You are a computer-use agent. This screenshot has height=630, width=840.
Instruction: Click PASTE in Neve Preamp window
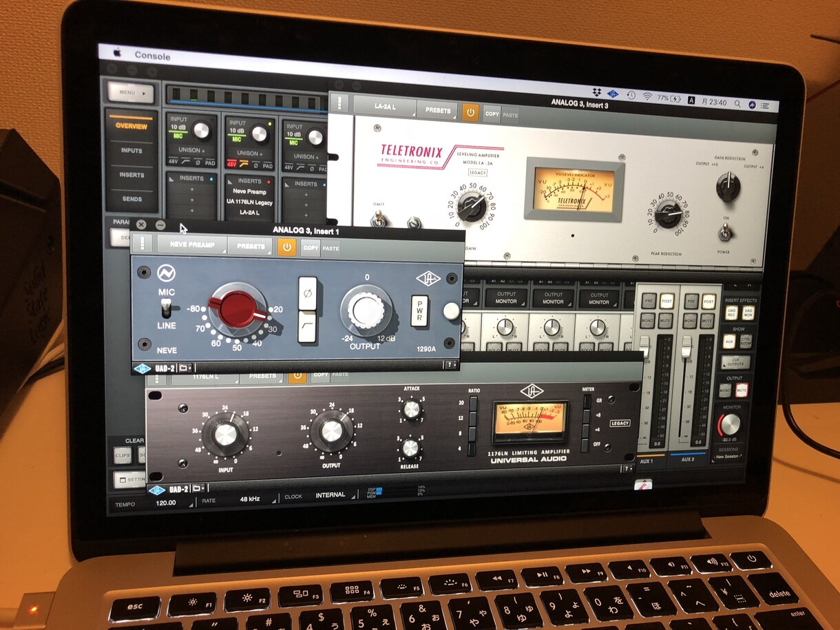coord(330,249)
